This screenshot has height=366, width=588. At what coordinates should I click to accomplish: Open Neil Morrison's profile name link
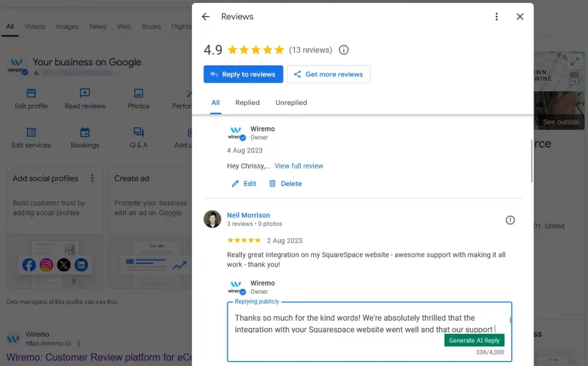(248, 215)
